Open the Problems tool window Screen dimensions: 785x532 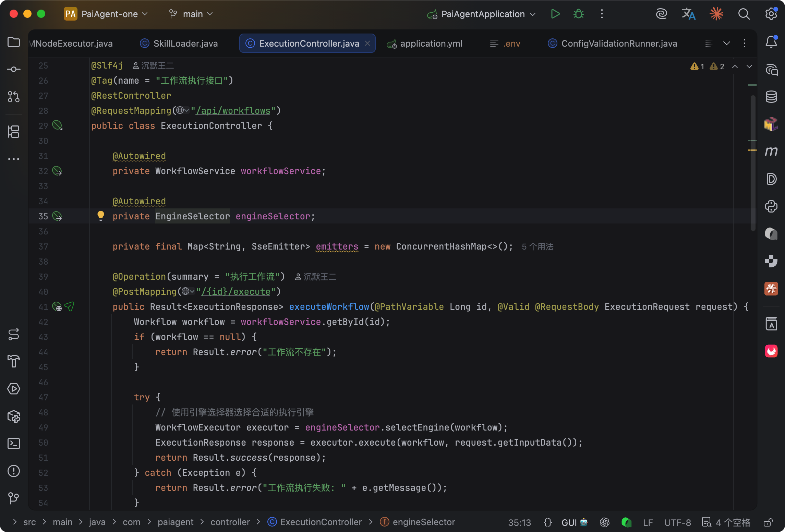pyautogui.click(x=14, y=471)
